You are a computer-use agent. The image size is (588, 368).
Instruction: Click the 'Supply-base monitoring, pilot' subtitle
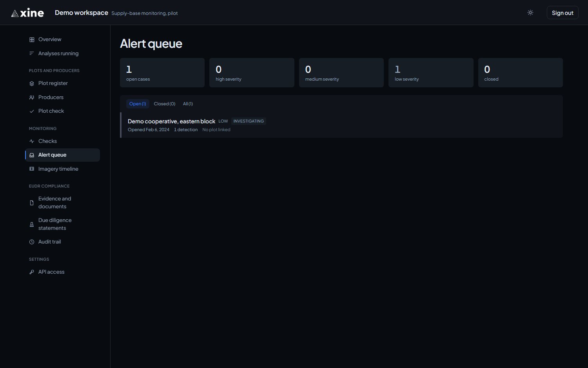click(145, 13)
